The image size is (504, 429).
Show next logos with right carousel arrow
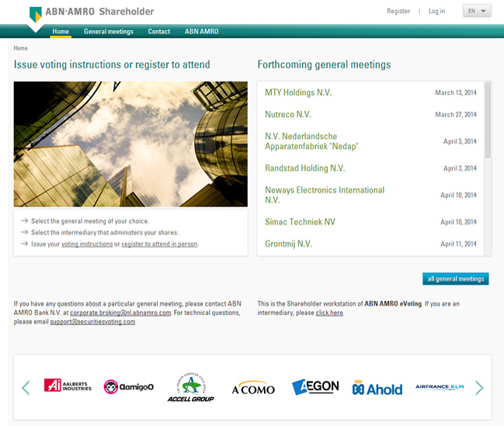tap(480, 388)
